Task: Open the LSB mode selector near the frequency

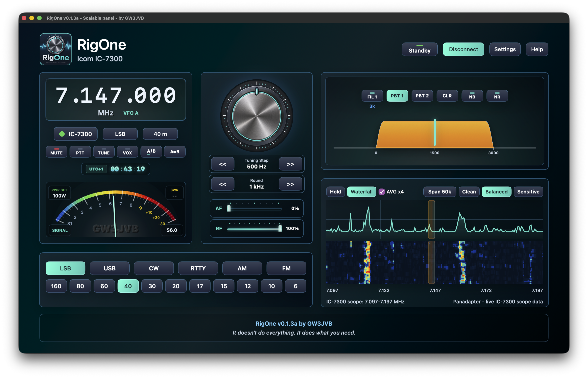Action: (x=120, y=134)
